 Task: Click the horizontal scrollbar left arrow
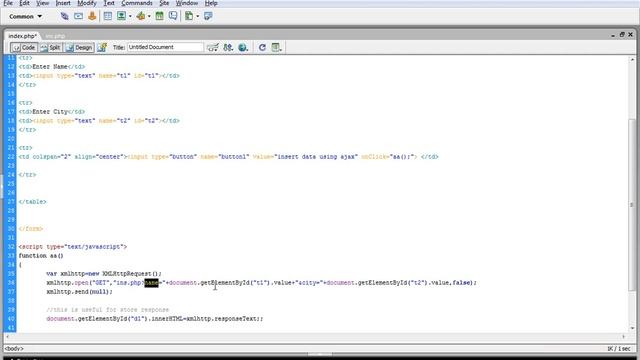tap(7, 337)
